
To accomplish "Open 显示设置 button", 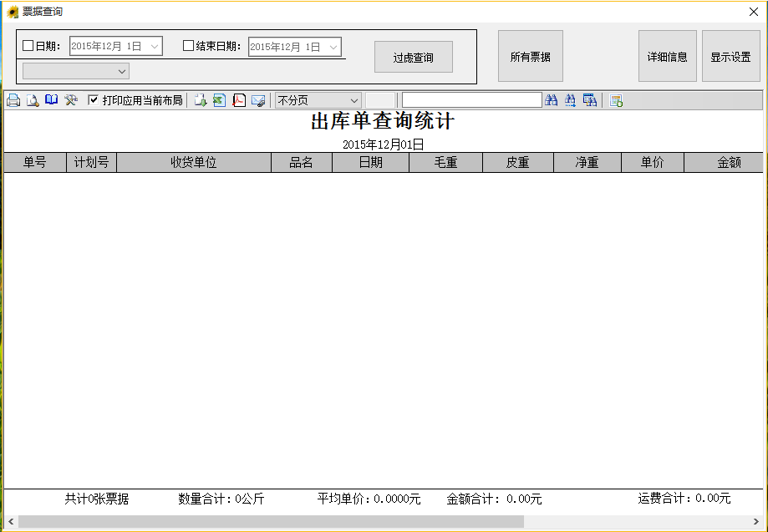I will click(x=730, y=56).
